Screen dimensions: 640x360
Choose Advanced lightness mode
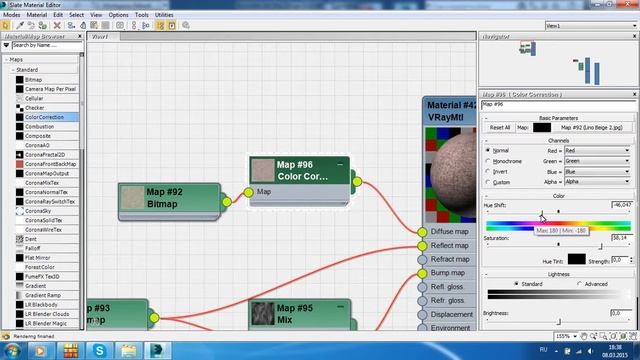pos(579,284)
